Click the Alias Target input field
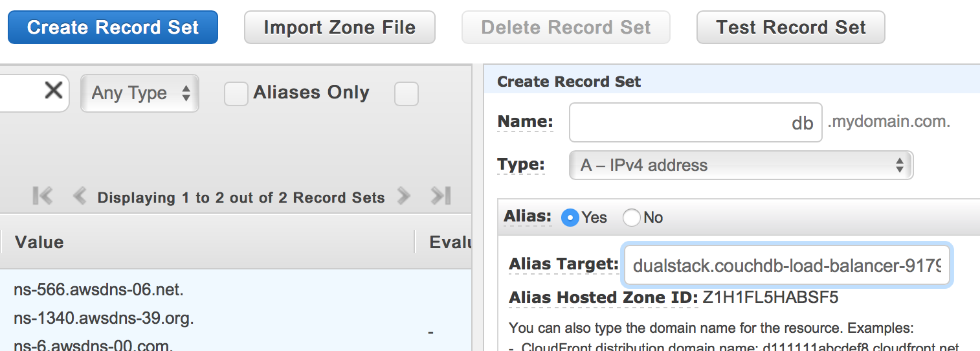Screen dimensions: 980x351 pos(786,264)
